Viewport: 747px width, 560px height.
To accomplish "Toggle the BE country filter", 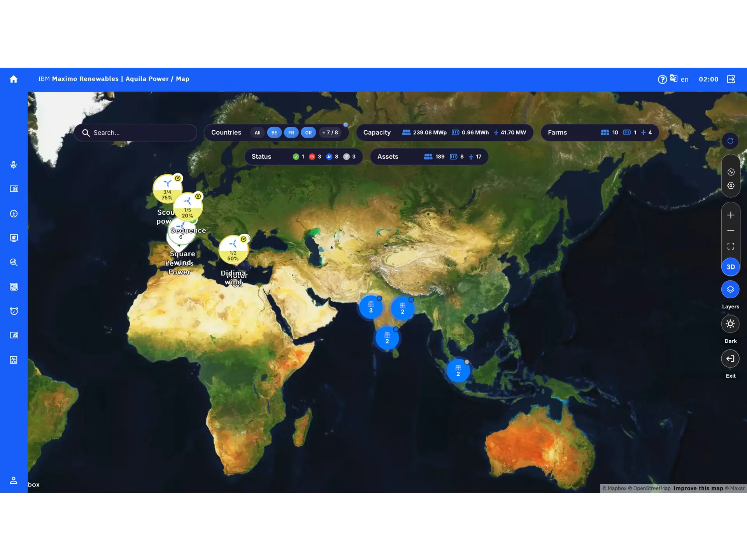I will click(x=274, y=133).
